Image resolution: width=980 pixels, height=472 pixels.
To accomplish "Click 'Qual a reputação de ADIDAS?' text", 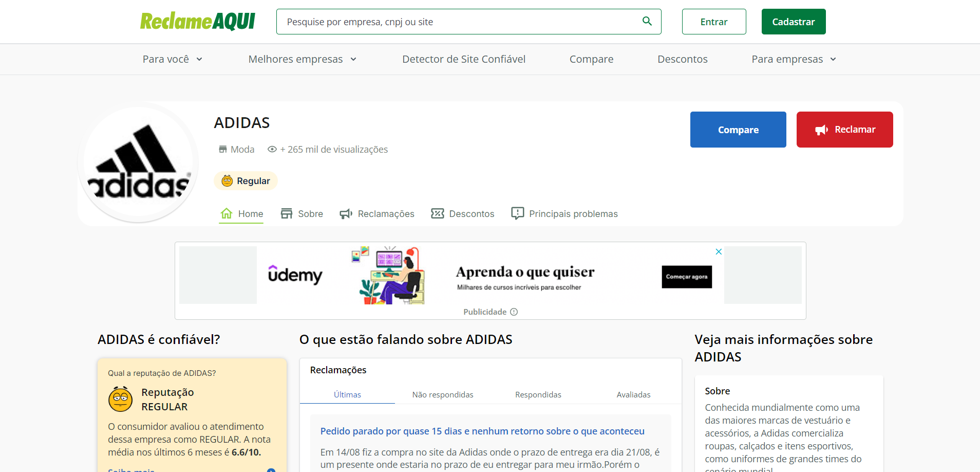I will click(x=162, y=373).
